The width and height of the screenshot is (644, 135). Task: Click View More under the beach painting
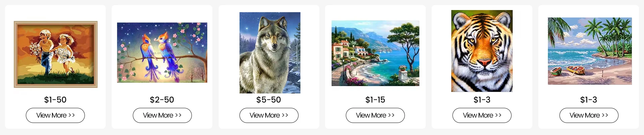point(589,115)
